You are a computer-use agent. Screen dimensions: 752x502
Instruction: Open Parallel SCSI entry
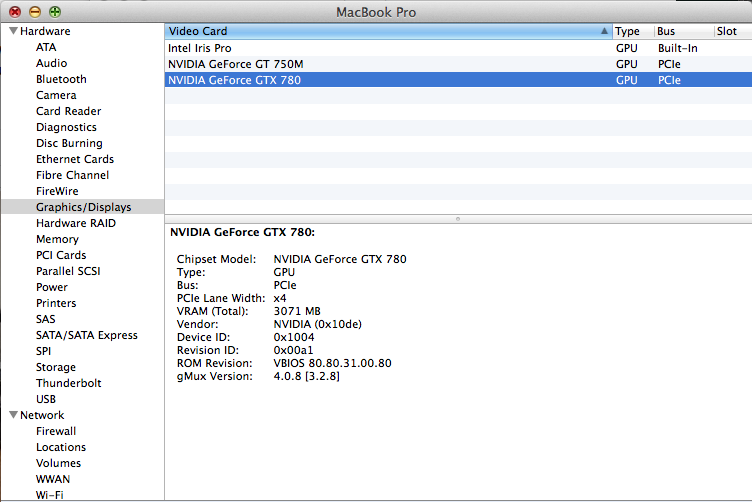click(x=68, y=271)
